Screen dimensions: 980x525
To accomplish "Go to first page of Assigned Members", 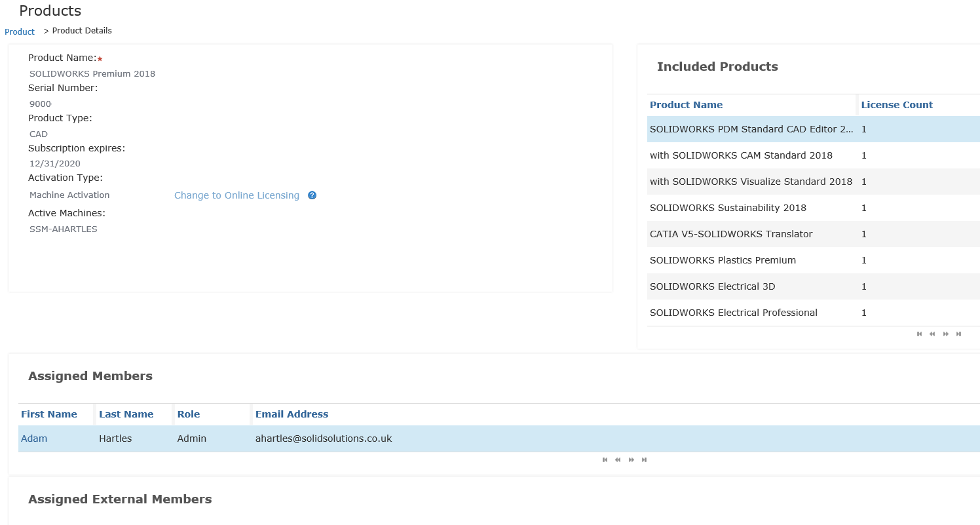I will [x=605, y=460].
